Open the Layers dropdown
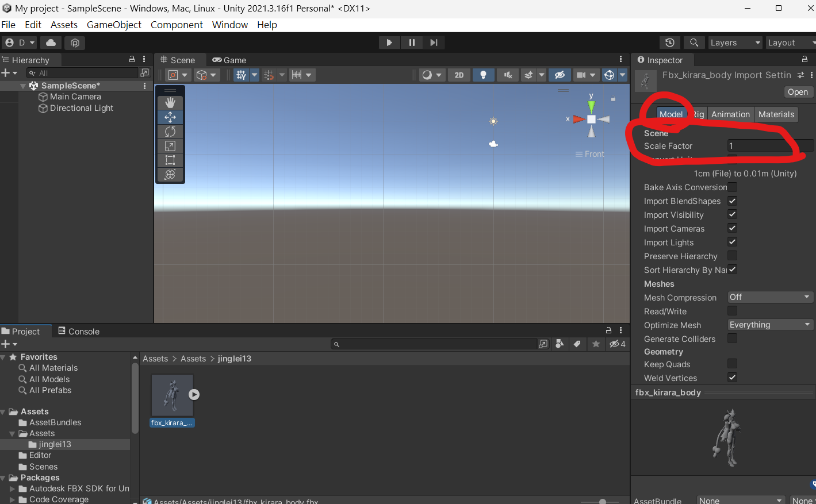 point(735,43)
